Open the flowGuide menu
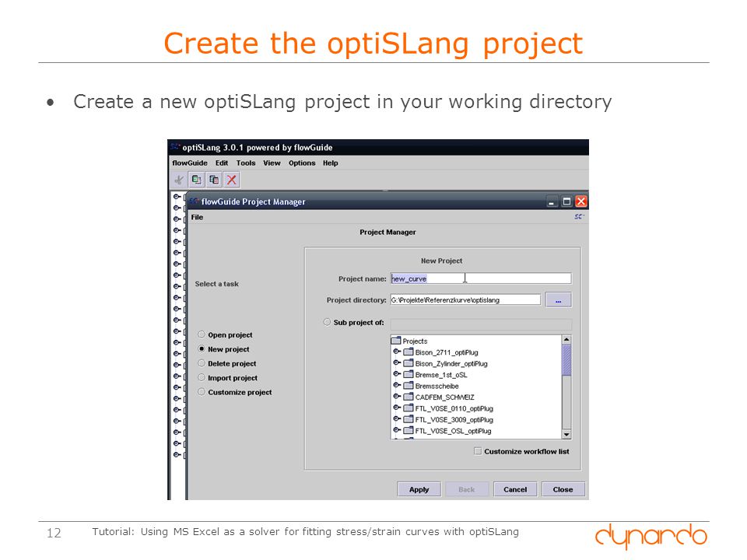This screenshot has width=747, height=560. 190,163
